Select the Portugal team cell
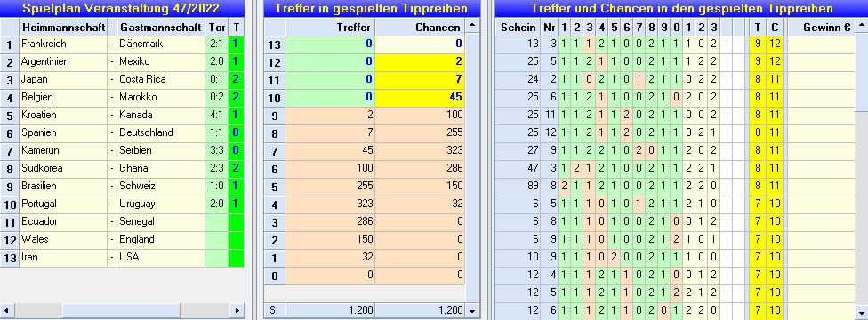Image resolution: width=868 pixels, height=320 pixels. (x=63, y=204)
